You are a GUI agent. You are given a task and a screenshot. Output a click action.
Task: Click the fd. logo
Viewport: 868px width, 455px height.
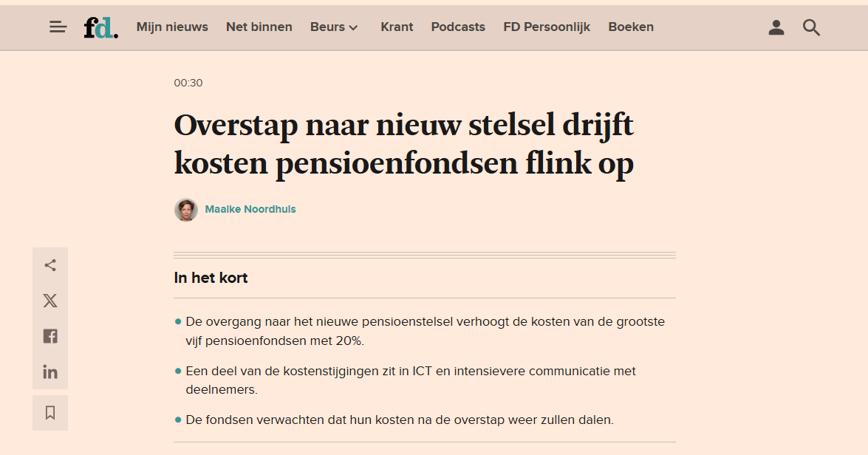click(100, 27)
